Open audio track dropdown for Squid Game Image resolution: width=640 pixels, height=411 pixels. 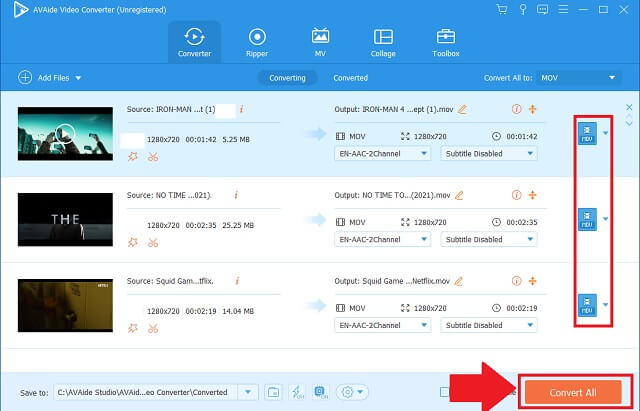[382, 325]
